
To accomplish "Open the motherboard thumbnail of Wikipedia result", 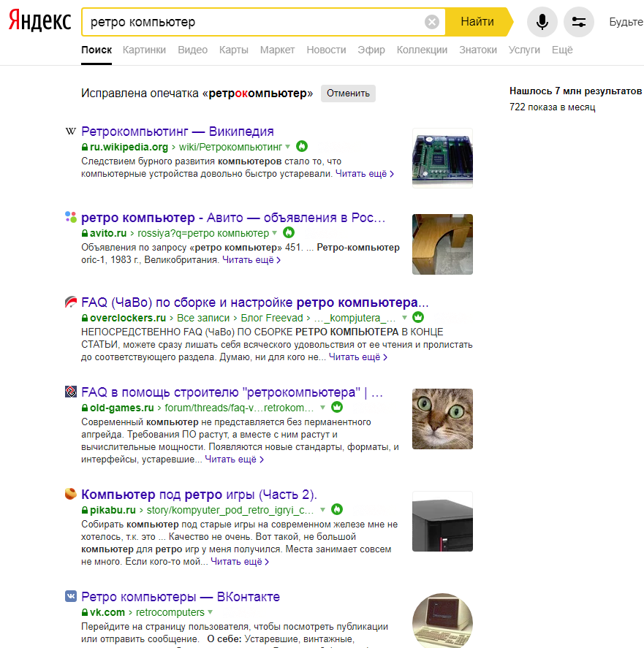I will pos(442,158).
